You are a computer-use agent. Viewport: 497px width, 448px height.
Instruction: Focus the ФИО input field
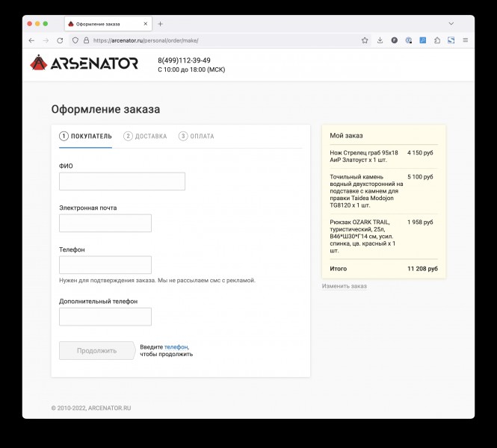pyautogui.click(x=122, y=181)
